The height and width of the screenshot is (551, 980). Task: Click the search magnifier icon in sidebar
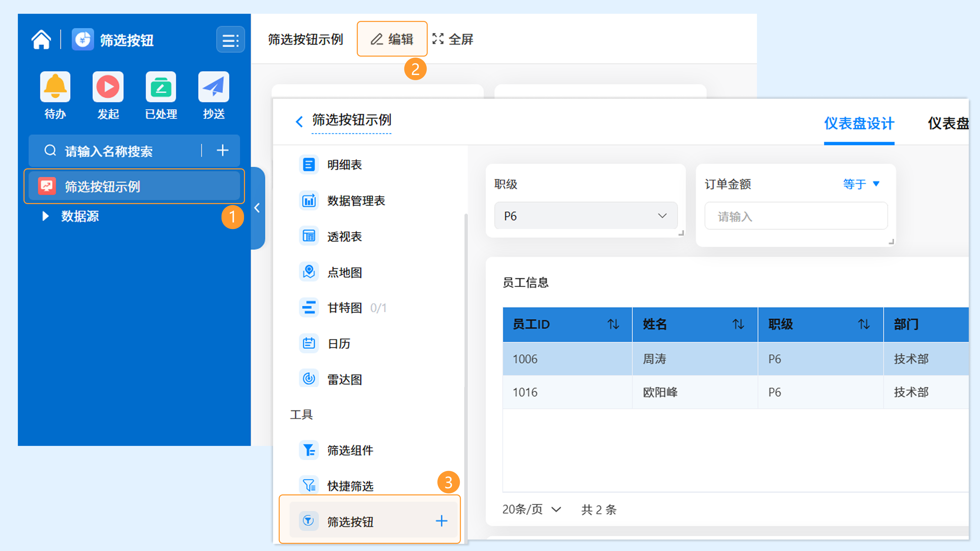tap(50, 151)
